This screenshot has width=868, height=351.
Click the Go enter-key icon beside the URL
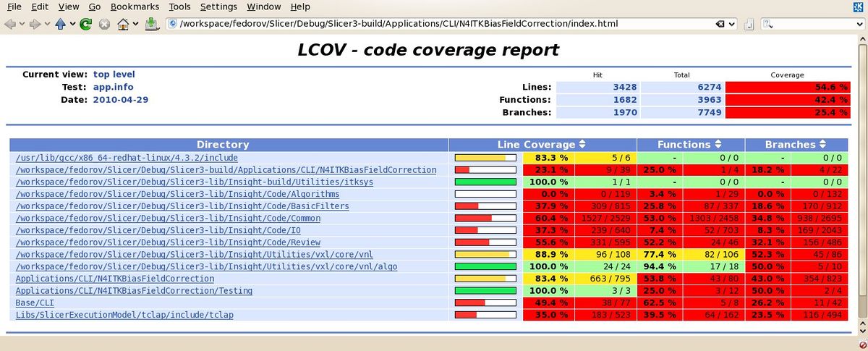(x=749, y=24)
